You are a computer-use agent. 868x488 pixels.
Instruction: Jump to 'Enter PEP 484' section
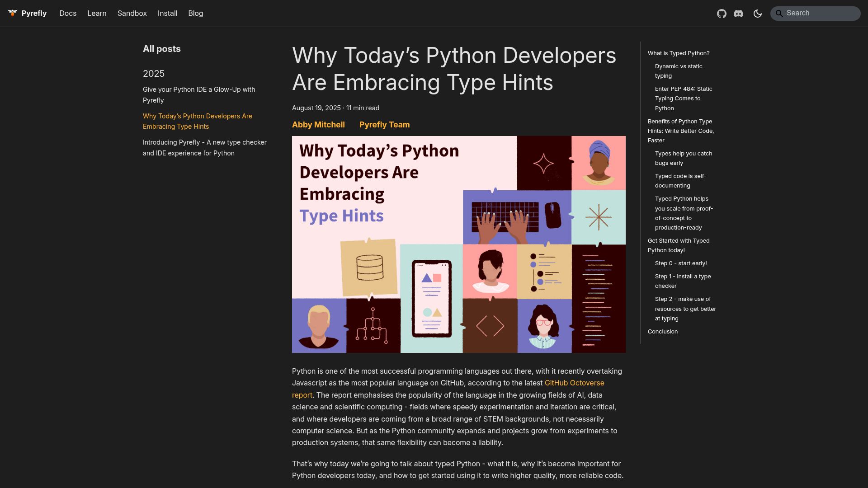point(684,99)
